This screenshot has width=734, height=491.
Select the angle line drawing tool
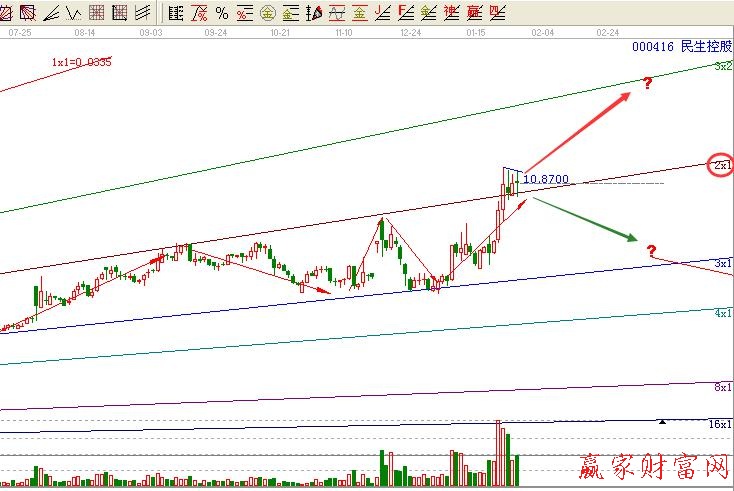point(50,13)
